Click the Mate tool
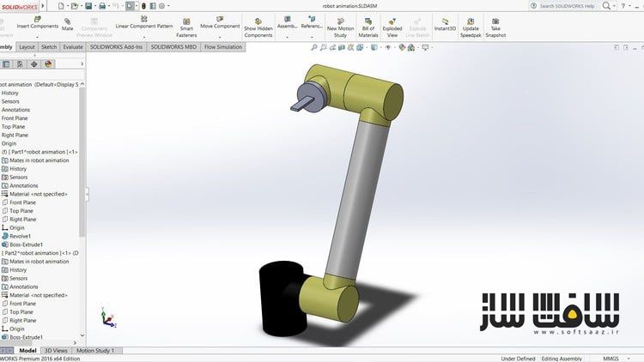 pyautogui.click(x=67, y=25)
